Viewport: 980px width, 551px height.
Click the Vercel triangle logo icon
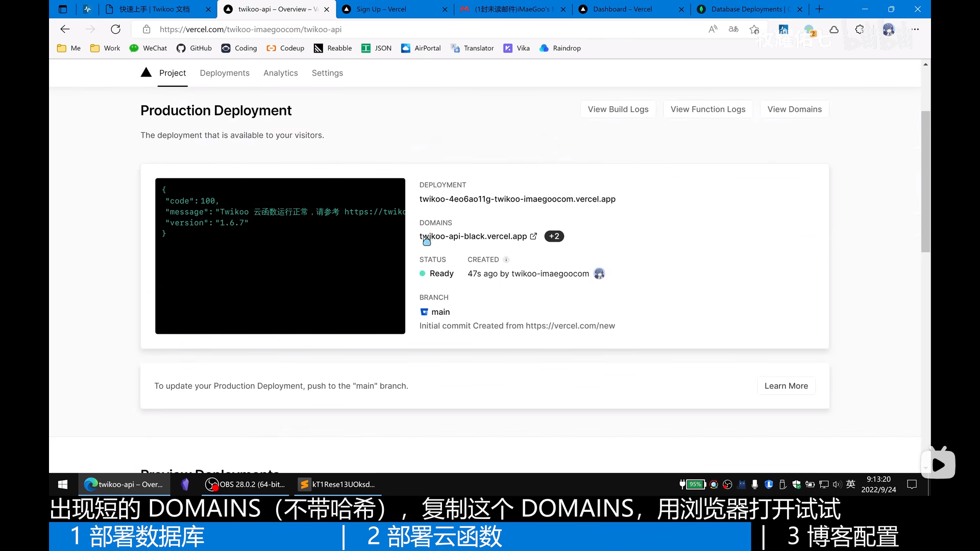click(145, 72)
